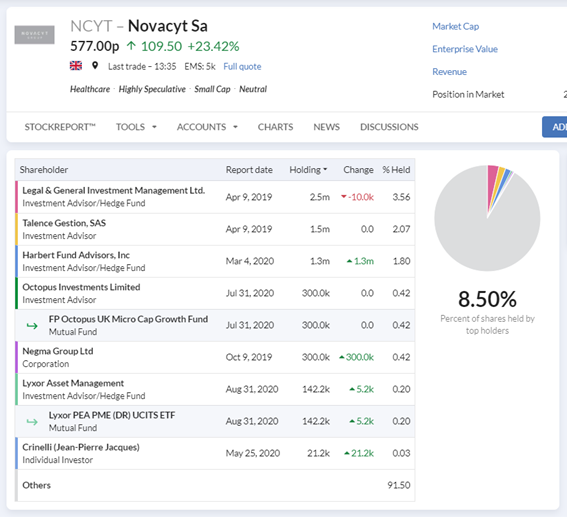Viewport: 567px width, 517px height.
Task: Expand the Accounts dropdown menu
Action: pyautogui.click(x=207, y=127)
